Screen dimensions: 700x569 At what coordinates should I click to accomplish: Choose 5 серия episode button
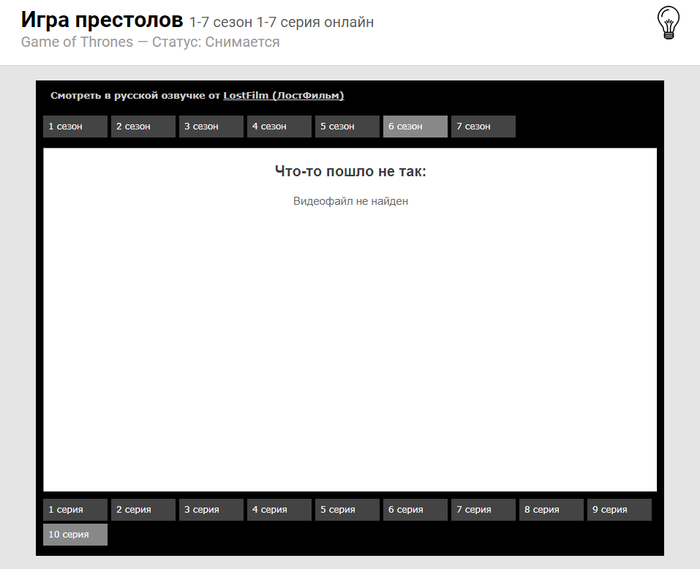(x=347, y=510)
